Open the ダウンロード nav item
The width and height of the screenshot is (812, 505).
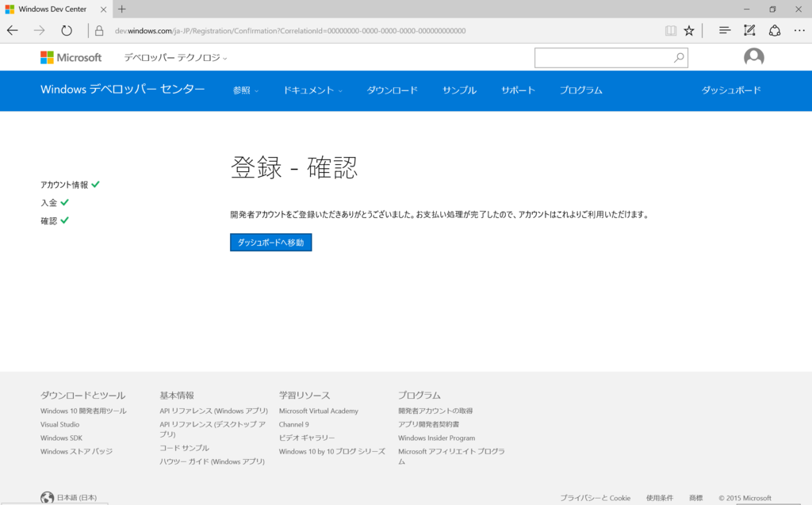(x=392, y=90)
